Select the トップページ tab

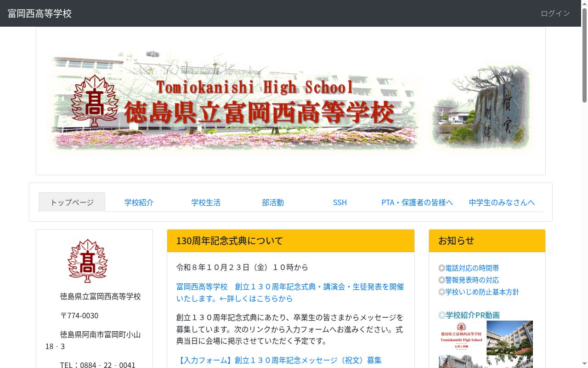(72, 202)
